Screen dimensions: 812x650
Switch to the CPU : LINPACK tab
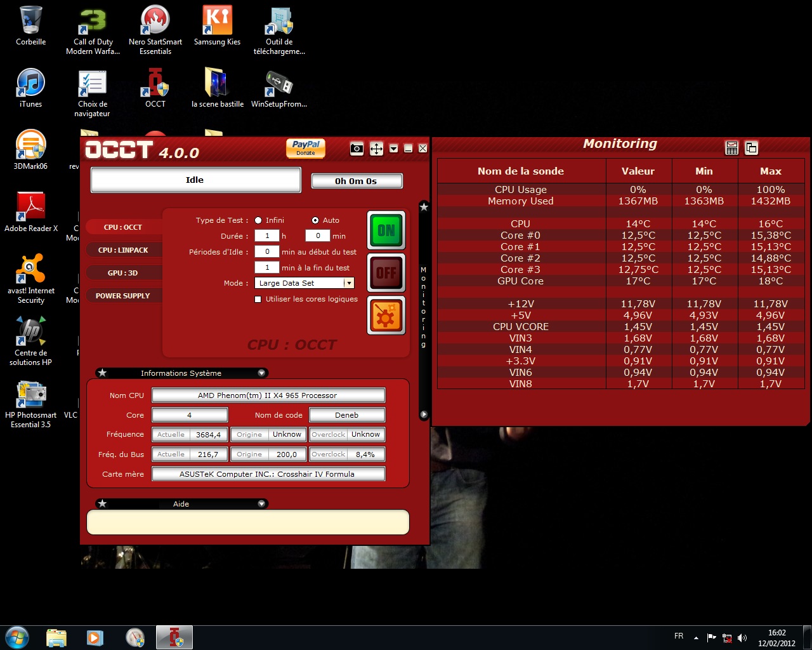tap(123, 250)
